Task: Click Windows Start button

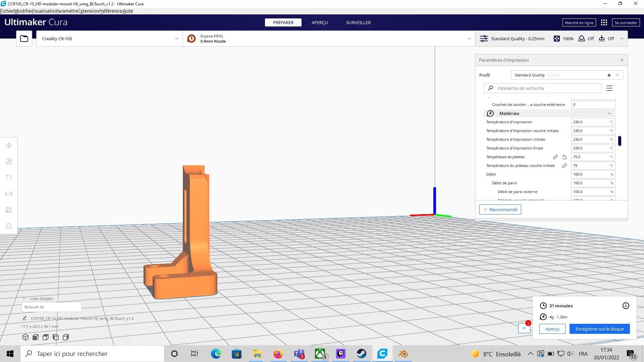Action: click(x=10, y=354)
